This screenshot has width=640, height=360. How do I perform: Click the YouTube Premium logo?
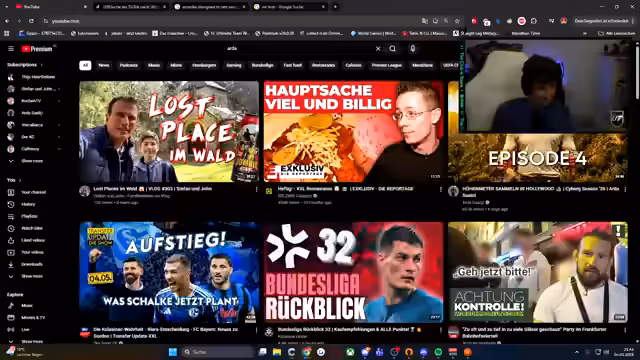click(x=37, y=49)
